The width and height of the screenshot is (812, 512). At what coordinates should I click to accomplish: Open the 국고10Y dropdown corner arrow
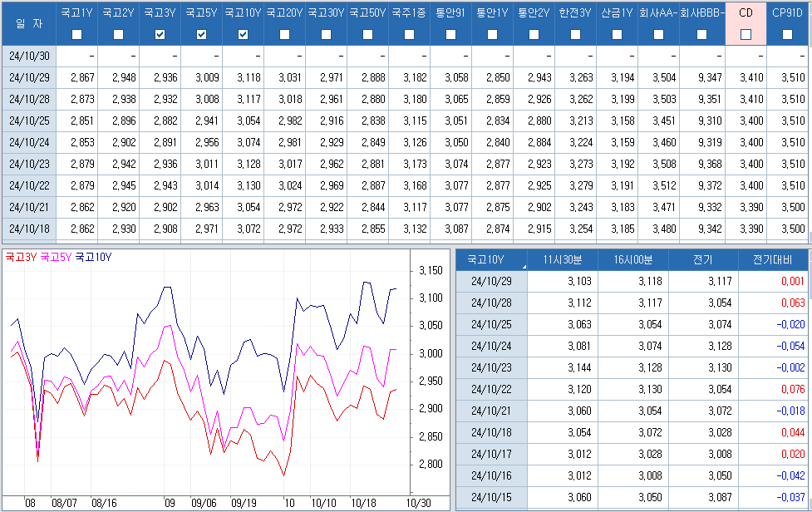coord(524,266)
